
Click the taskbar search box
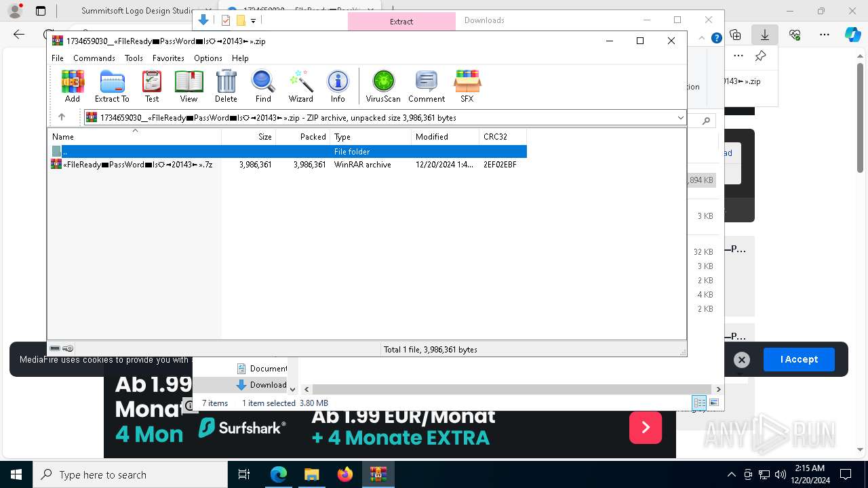(130, 474)
